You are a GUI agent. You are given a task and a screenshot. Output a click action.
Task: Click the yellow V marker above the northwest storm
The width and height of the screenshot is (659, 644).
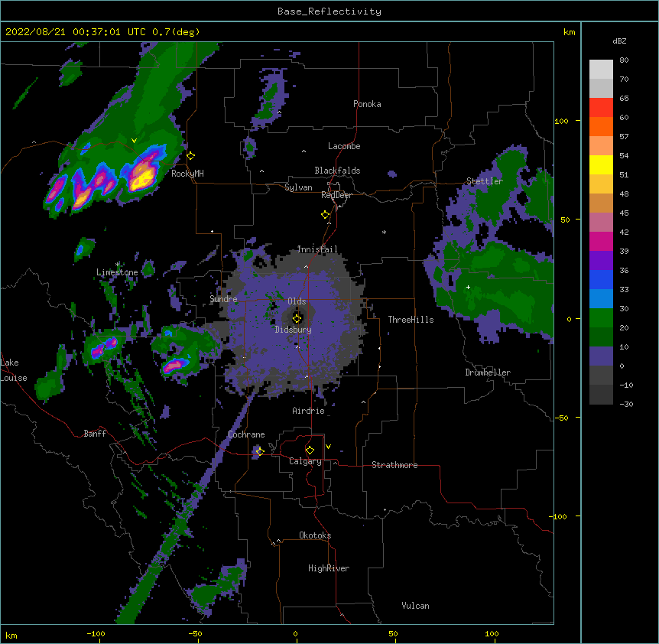coord(134,141)
